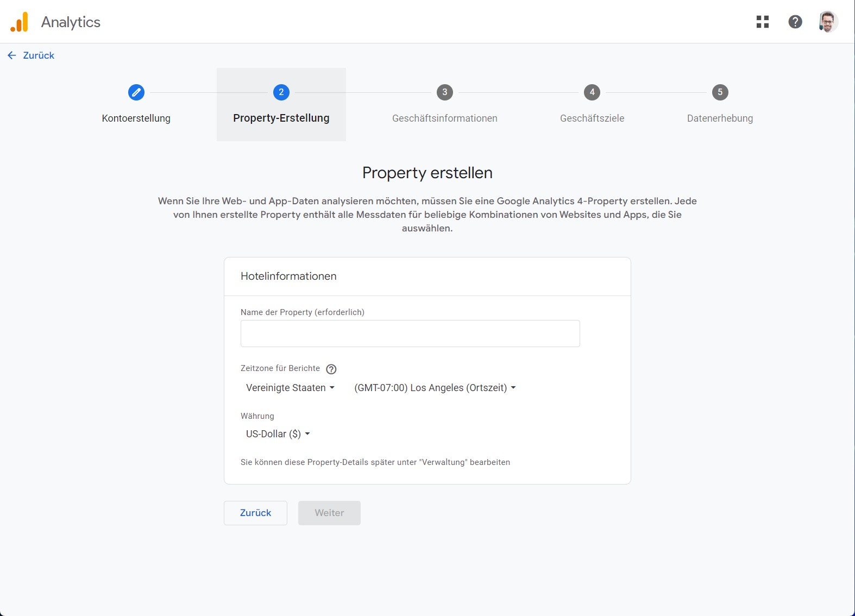Open the help question mark icon in header
This screenshot has height=616, width=855.
pyautogui.click(x=795, y=22)
